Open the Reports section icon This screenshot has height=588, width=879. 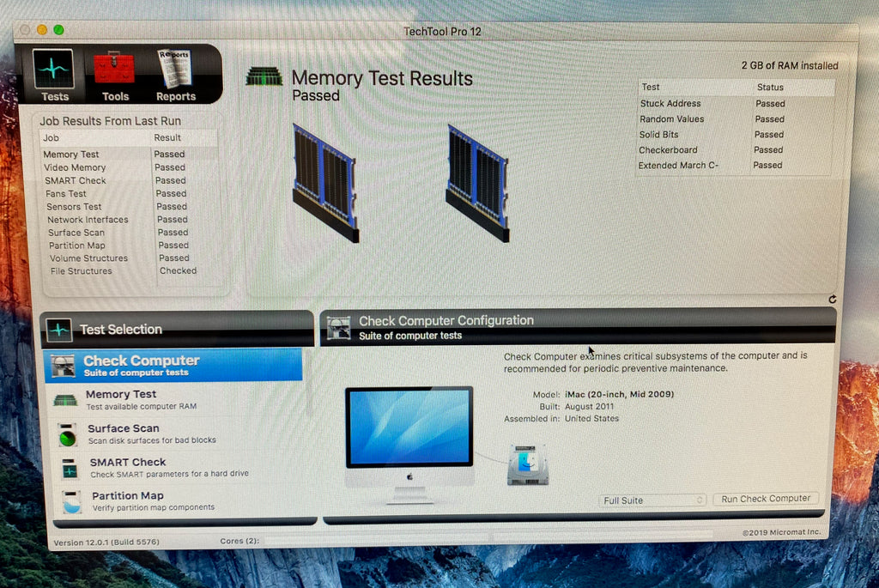click(x=175, y=70)
